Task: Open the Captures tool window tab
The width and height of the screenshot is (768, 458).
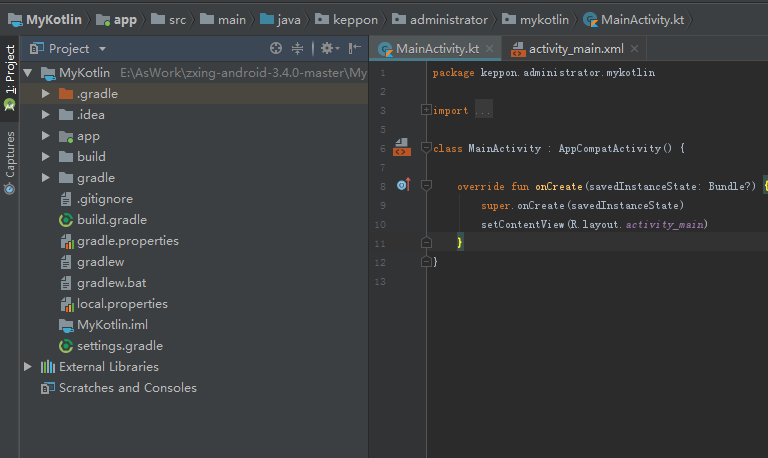Action: coord(10,163)
